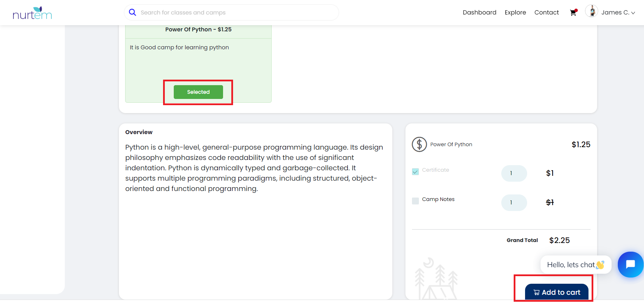Click the dollar sign price icon
This screenshot has height=302, width=644.
click(x=419, y=144)
